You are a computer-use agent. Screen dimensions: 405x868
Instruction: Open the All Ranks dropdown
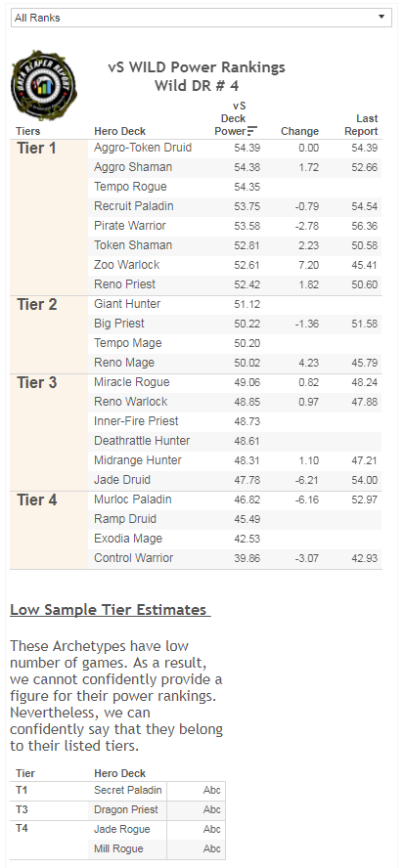202,18
